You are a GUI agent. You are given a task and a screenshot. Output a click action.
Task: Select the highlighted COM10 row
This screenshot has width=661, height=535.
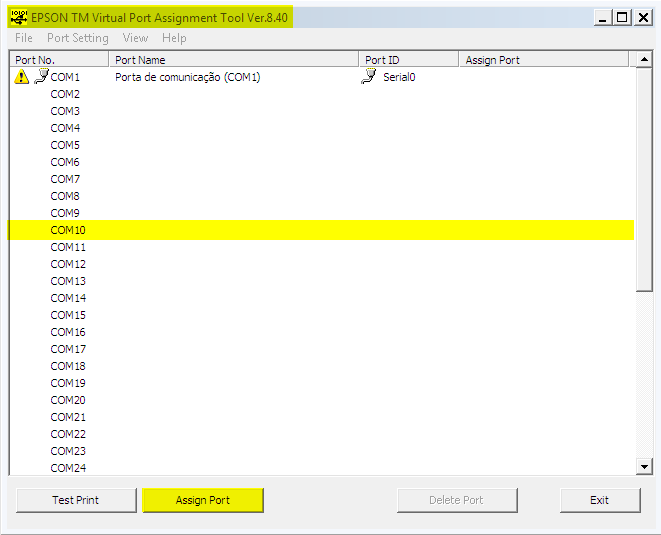(x=322, y=230)
